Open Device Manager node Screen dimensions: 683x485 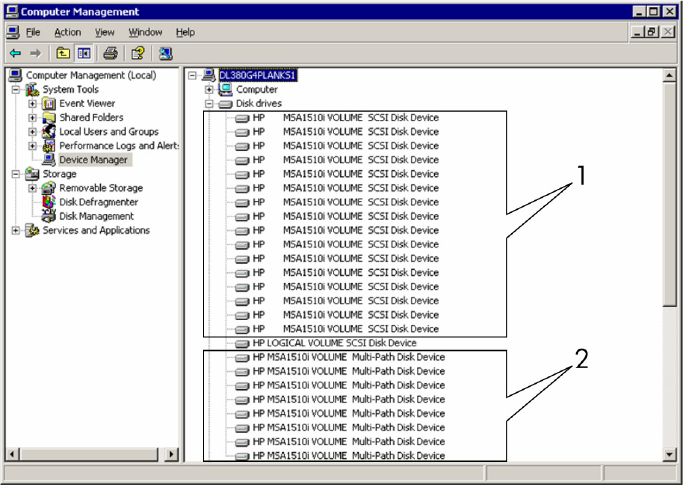point(94,159)
